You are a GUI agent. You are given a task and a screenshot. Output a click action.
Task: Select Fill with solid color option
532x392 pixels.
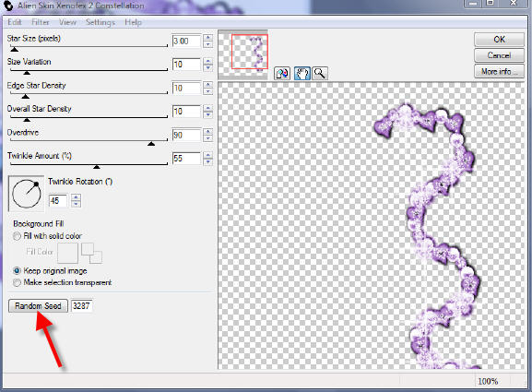tap(17, 236)
